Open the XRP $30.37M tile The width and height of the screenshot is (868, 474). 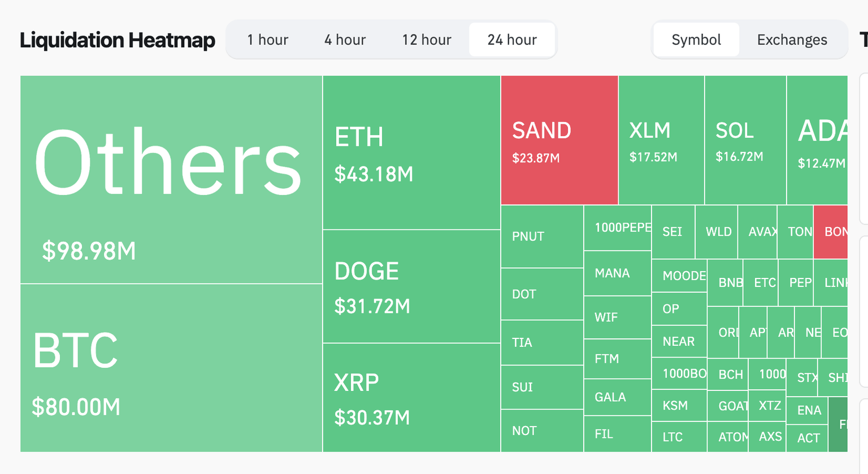tap(411, 397)
